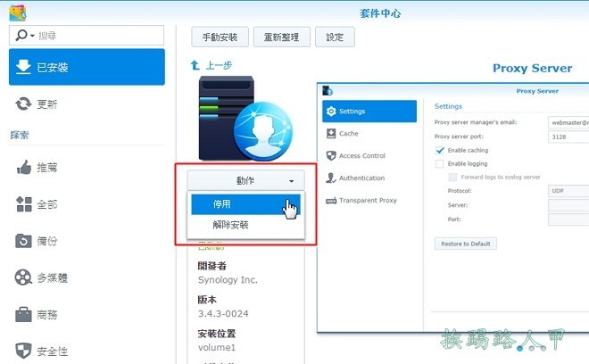Open the Settings tab in preview
Image resolution: width=589 pixels, height=364 pixels.
tap(369, 112)
